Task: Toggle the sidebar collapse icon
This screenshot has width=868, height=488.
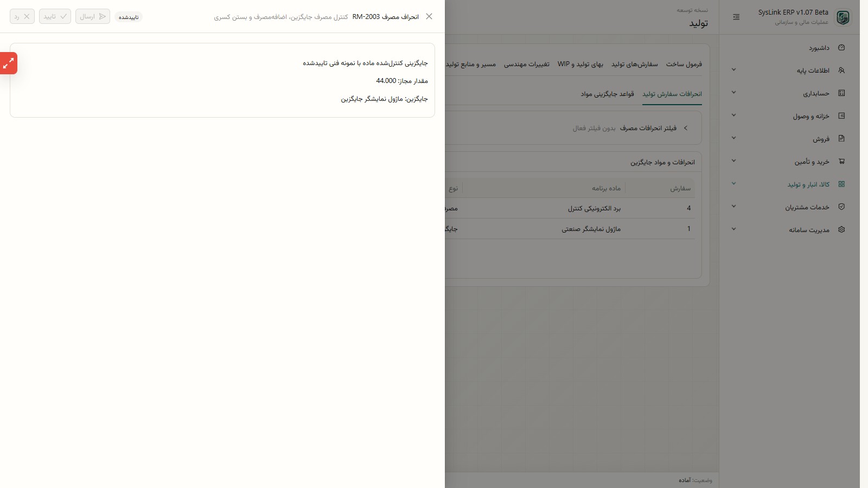Action: 736,17
